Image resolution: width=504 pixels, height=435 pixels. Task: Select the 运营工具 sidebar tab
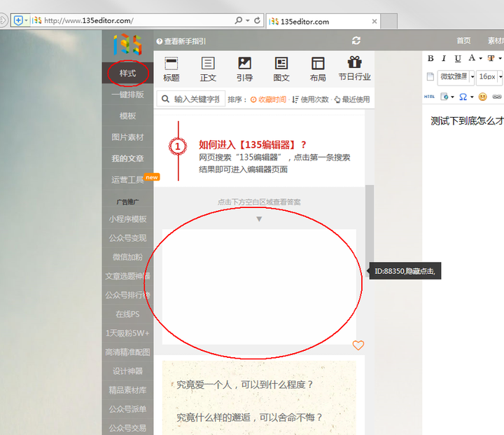click(127, 179)
